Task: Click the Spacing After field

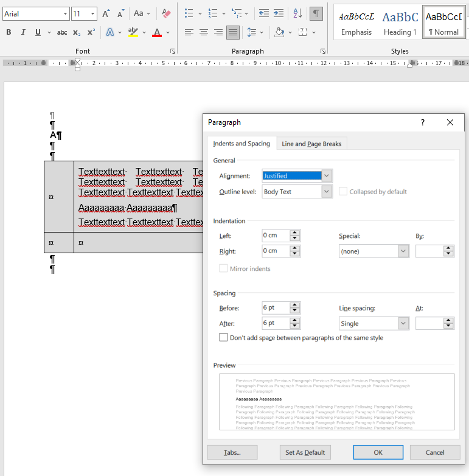Action: tap(276, 323)
